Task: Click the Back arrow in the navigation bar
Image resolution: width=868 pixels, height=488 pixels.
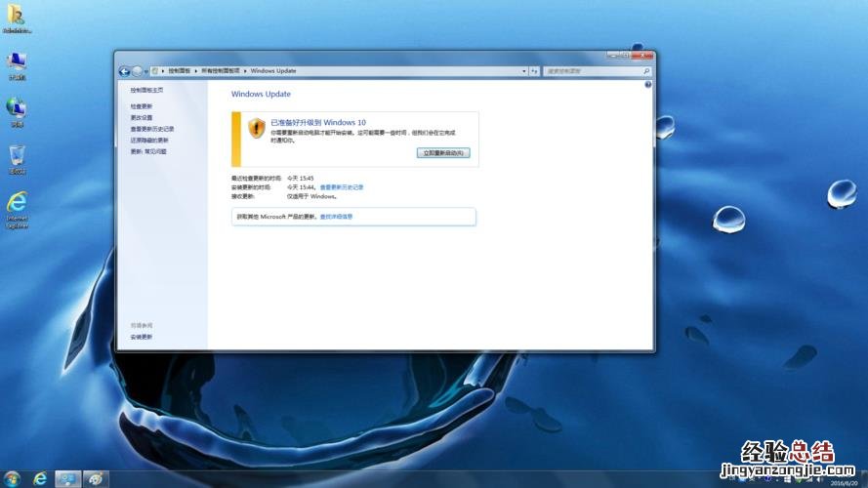Action: (x=125, y=71)
